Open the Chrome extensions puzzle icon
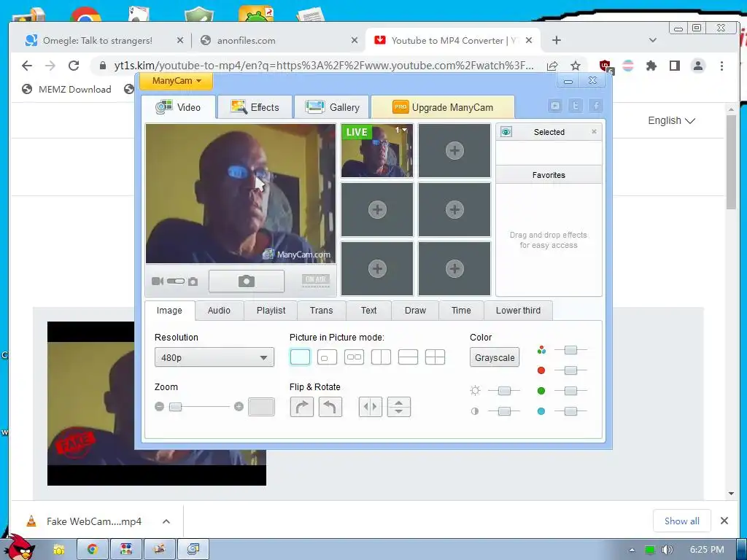 [x=651, y=66]
